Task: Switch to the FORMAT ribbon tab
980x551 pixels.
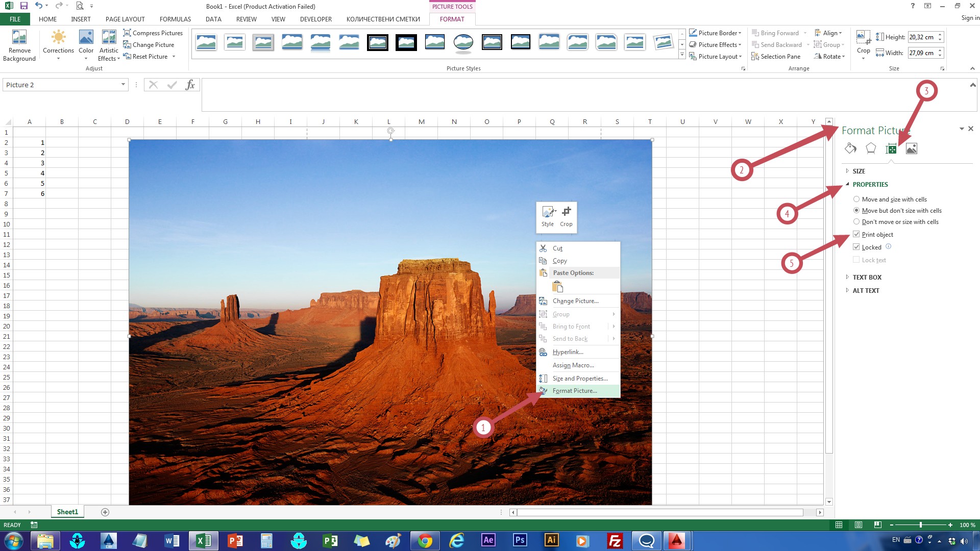Action: (452, 19)
